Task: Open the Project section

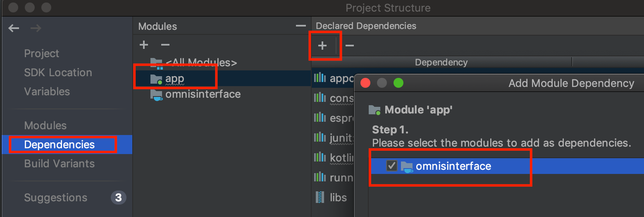Action: pos(41,53)
